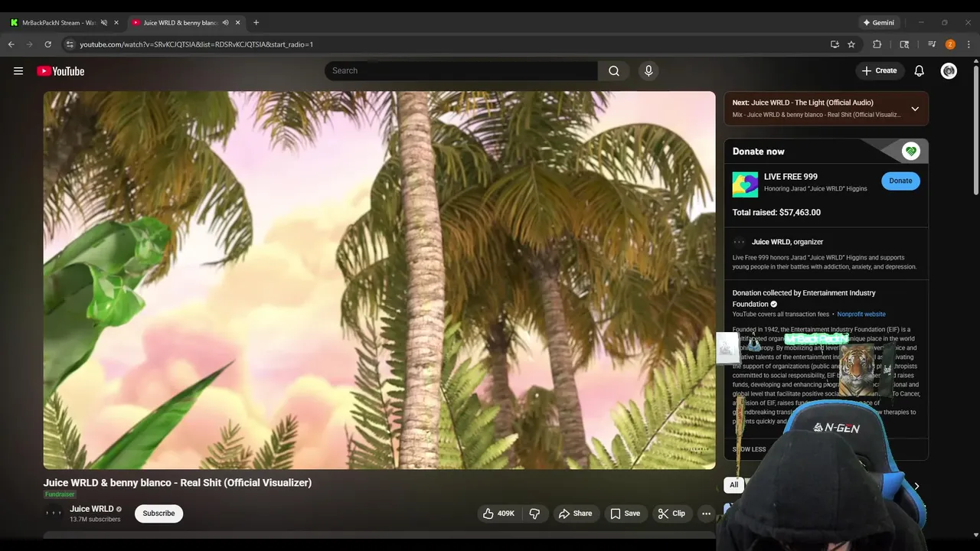Open more actions three-dot menu below video
The height and width of the screenshot is (551, 980).
pyautogui.click(x=706, y=514)
